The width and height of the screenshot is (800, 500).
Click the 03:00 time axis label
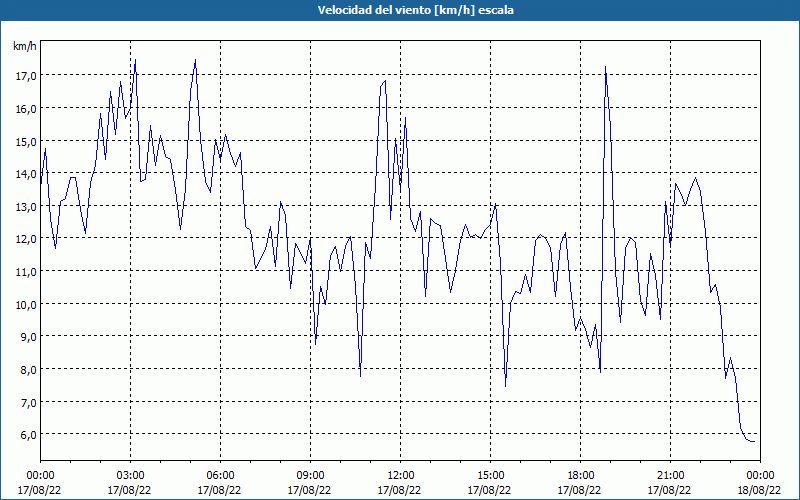coord(130,476)
